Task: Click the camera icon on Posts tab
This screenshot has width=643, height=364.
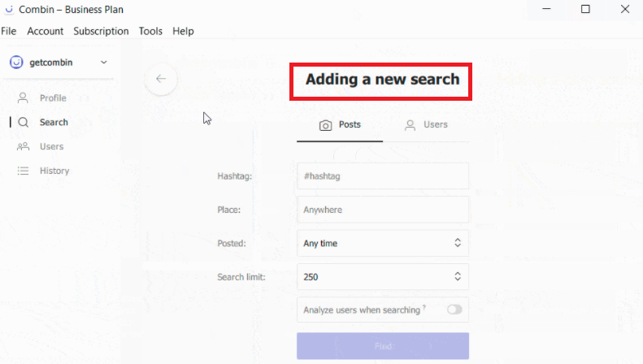Action: coord(325,125)
